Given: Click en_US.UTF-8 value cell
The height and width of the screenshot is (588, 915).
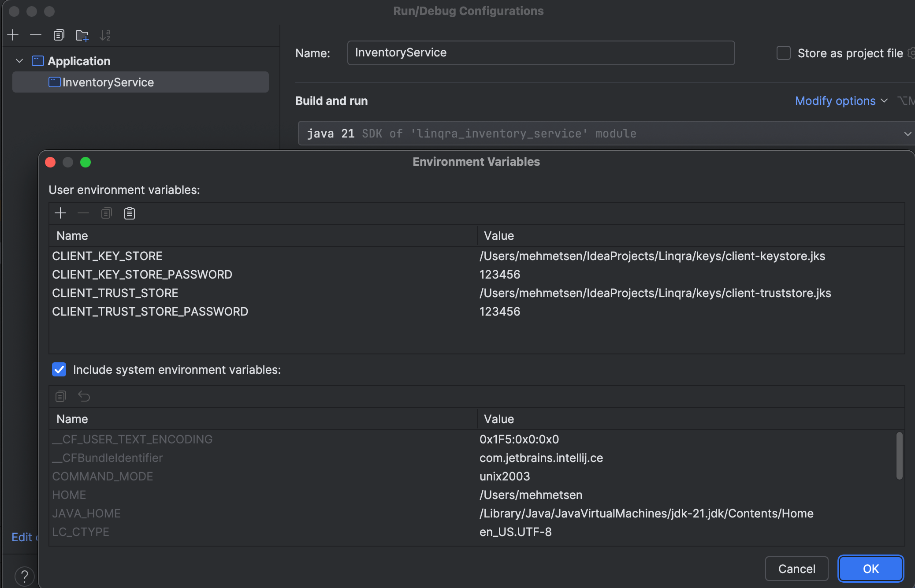Looking at the screenshot, I should (516, 532).
